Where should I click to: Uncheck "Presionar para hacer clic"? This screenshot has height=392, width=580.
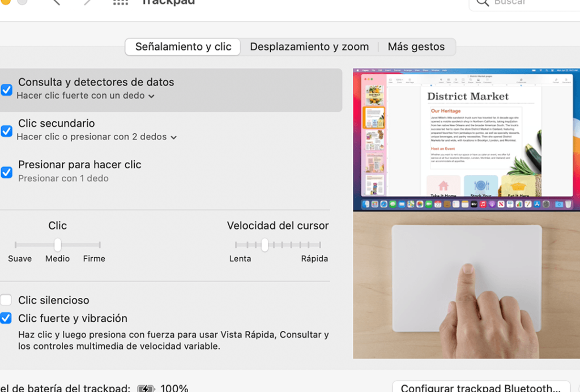point(7,172)
